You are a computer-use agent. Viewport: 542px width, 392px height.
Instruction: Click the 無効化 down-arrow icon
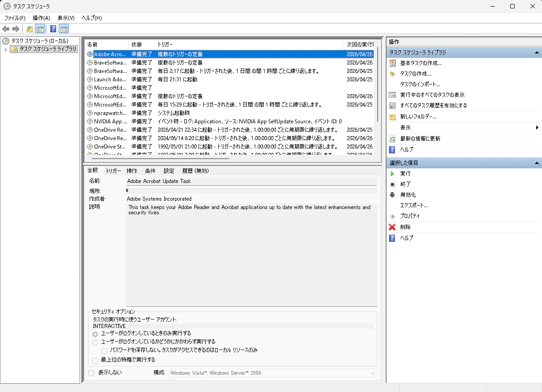click(392, 195)
